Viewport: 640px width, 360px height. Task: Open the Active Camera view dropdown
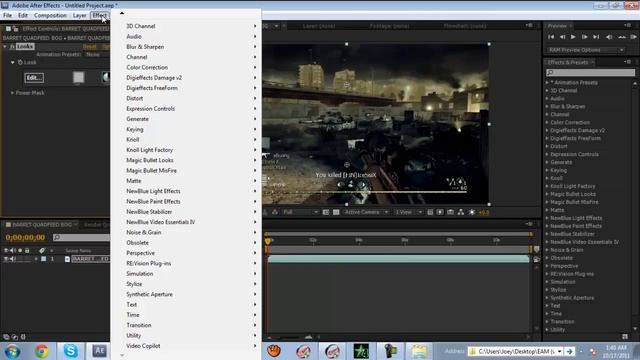point(366,212)
